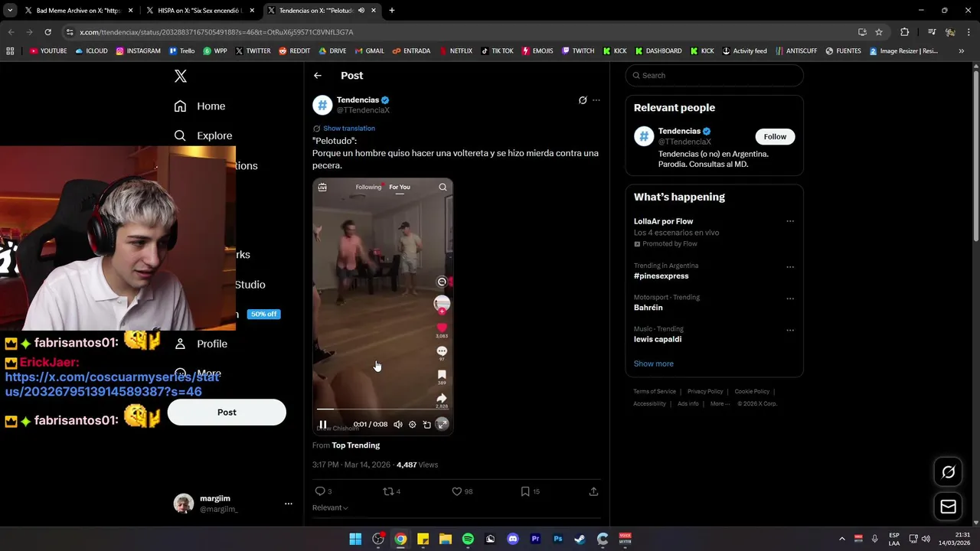Show hidden system tray icons

(842, 539)
